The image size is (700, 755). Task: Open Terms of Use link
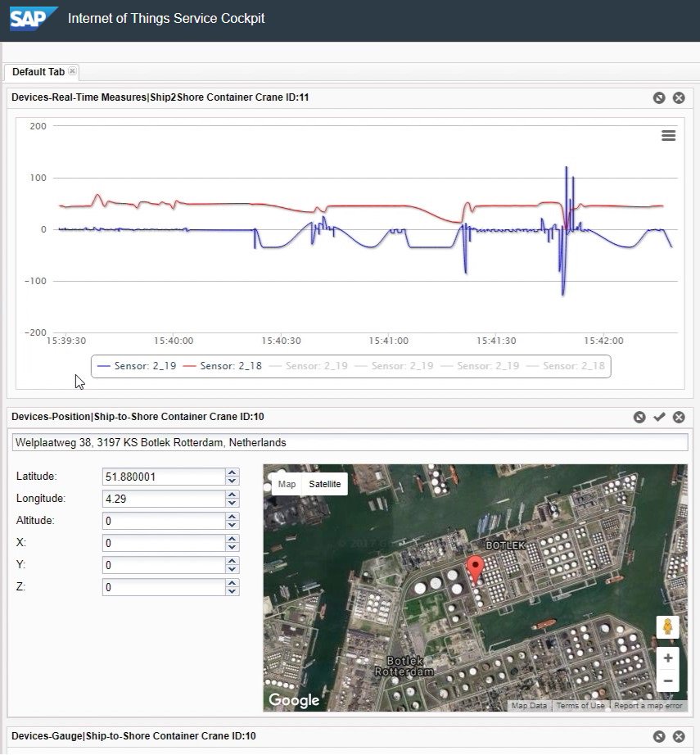580,705
